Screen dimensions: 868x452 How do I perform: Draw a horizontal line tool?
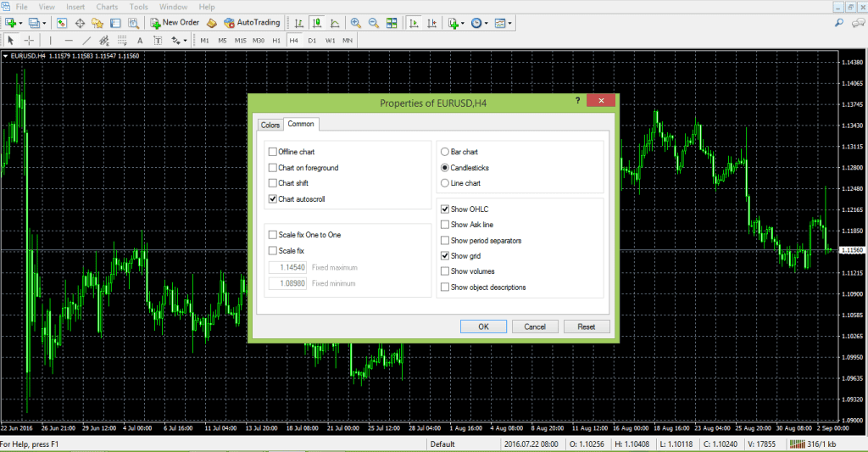69,40
